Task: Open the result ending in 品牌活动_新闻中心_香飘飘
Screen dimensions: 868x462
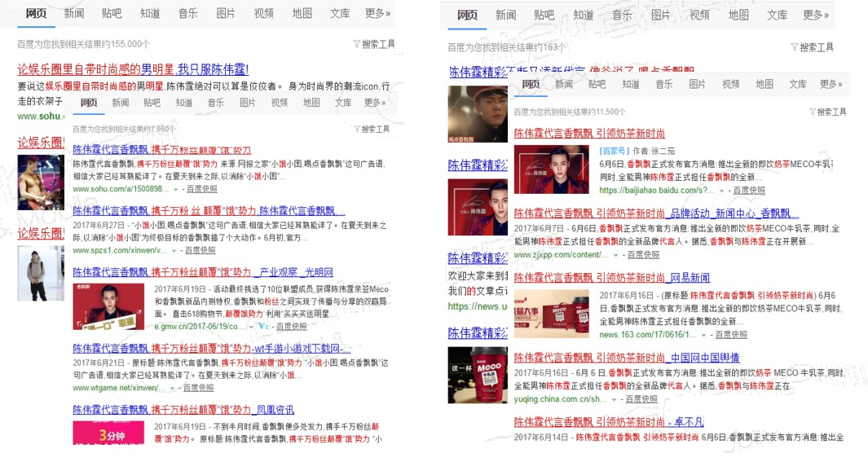Action: [656, 213]
